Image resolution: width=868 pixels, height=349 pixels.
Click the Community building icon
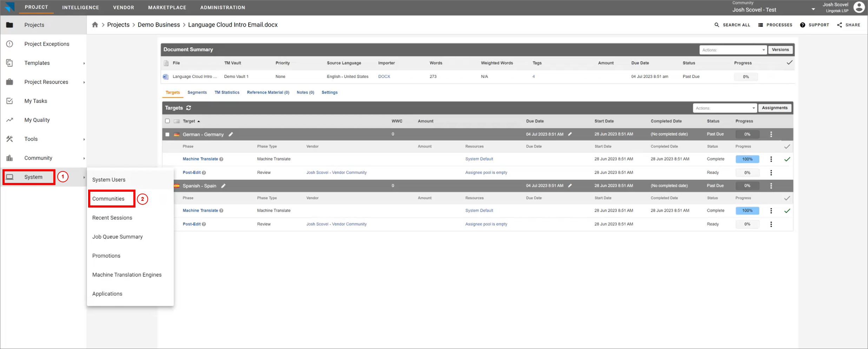[10, 158]
